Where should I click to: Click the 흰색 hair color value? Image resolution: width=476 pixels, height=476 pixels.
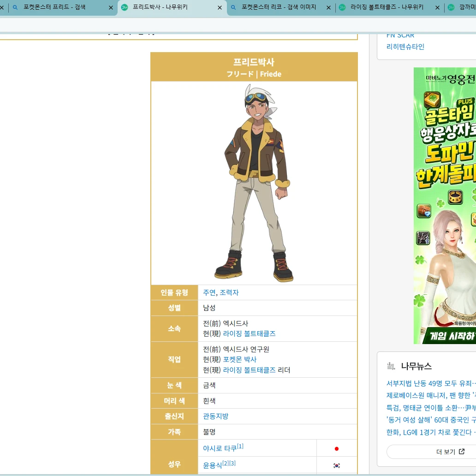209,401
